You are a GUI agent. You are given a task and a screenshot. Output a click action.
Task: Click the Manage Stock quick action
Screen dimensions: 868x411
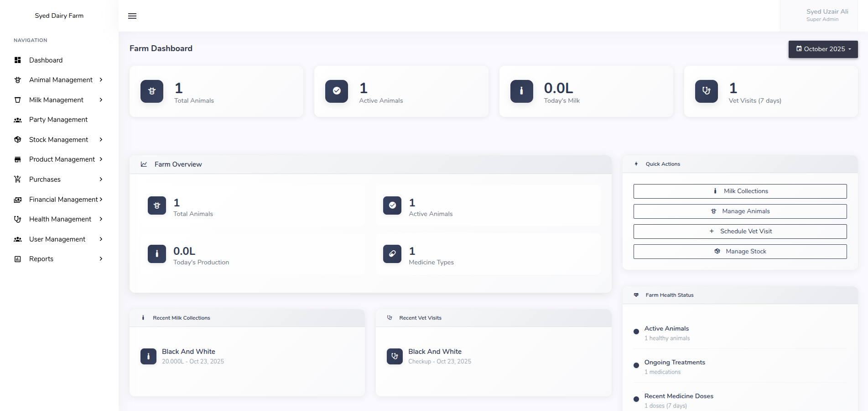coord(740,252)
